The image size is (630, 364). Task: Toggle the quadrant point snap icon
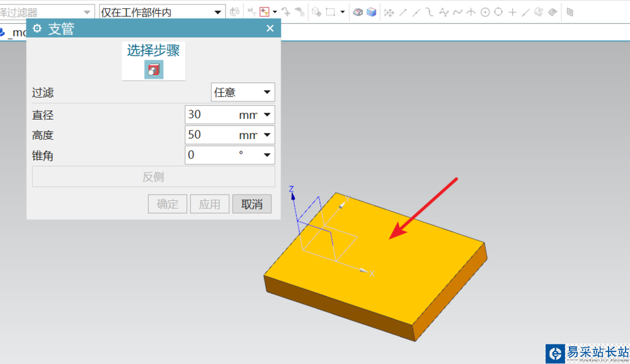[498, 12]
